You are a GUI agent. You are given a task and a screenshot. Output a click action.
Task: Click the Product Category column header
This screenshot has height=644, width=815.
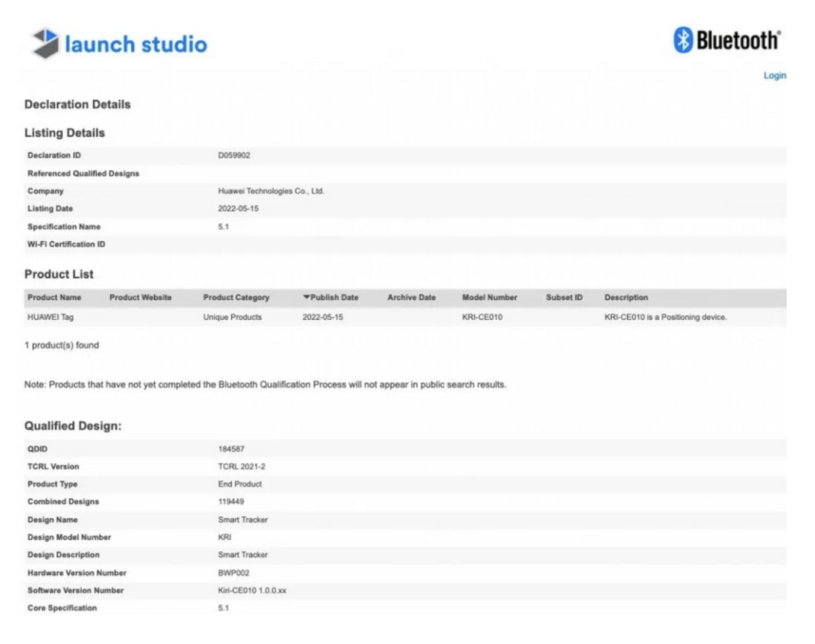click(236, 297)
